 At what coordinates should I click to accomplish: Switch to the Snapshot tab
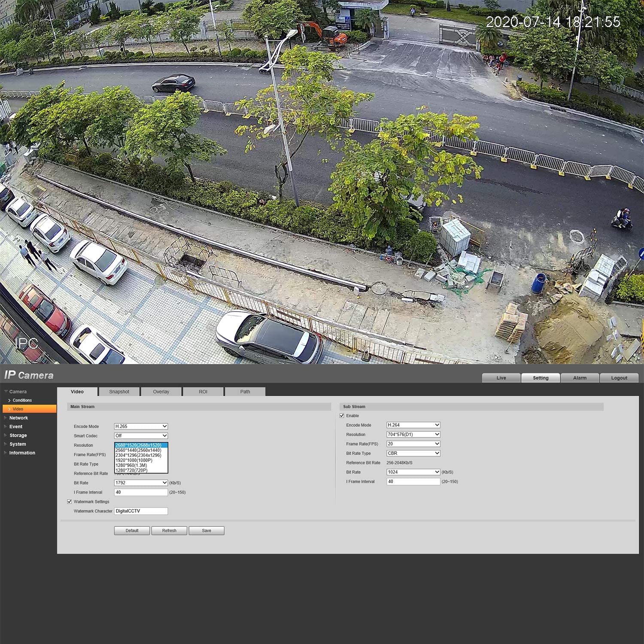coord(119,392)
